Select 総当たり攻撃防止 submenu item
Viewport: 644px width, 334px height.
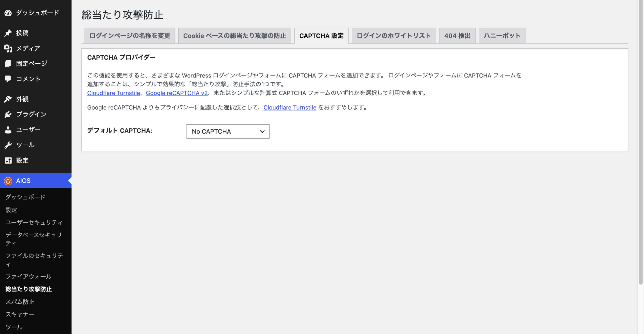(x=28, y=289)
